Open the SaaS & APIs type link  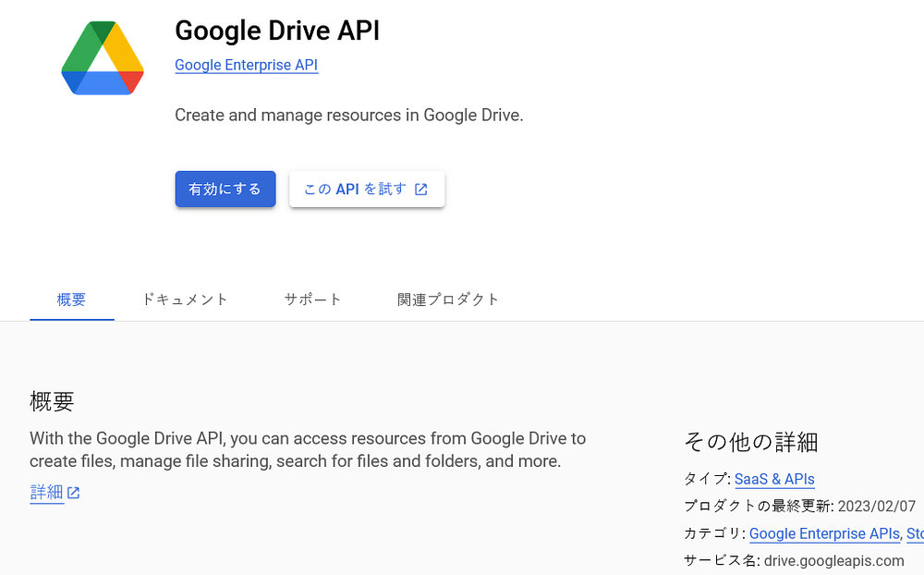coord(774,479)
